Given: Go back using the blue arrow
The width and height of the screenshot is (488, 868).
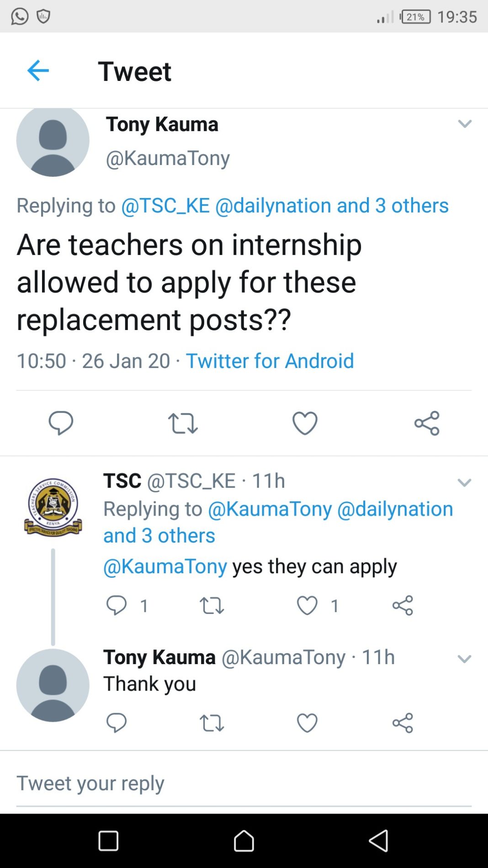Looking at the screenshot, I should [38, 71].
